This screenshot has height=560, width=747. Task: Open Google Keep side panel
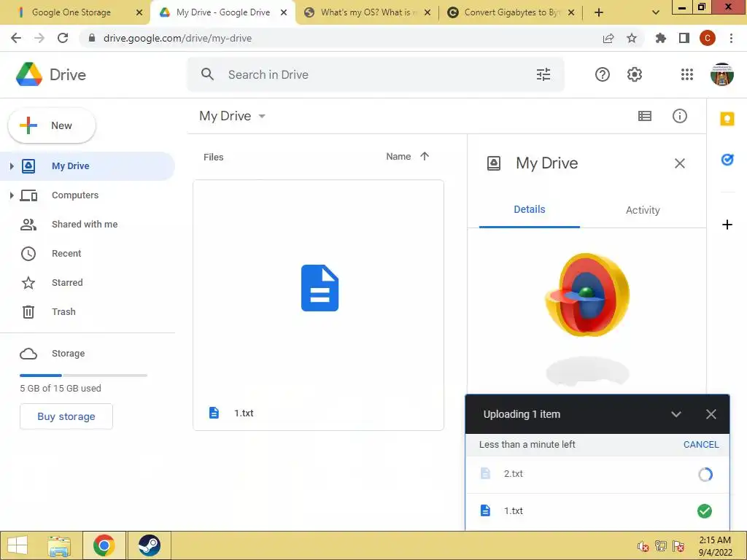point(727,119)
